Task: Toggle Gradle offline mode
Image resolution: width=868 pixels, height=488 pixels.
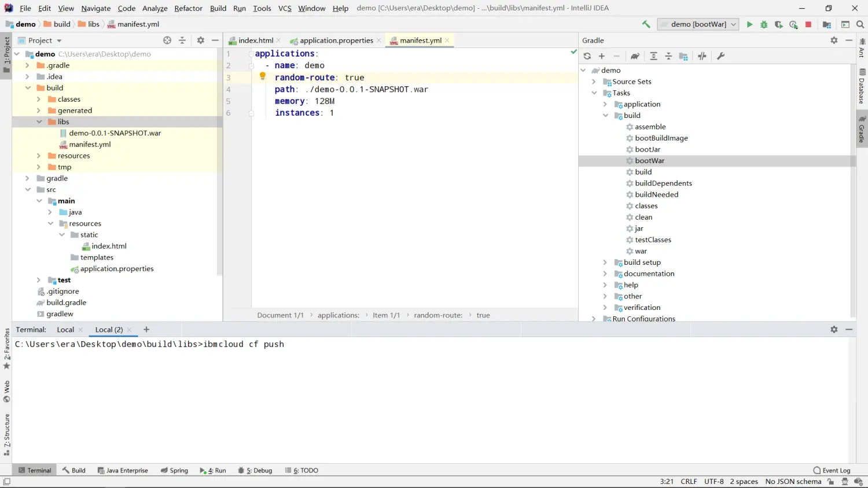Action: pos(702,56)
